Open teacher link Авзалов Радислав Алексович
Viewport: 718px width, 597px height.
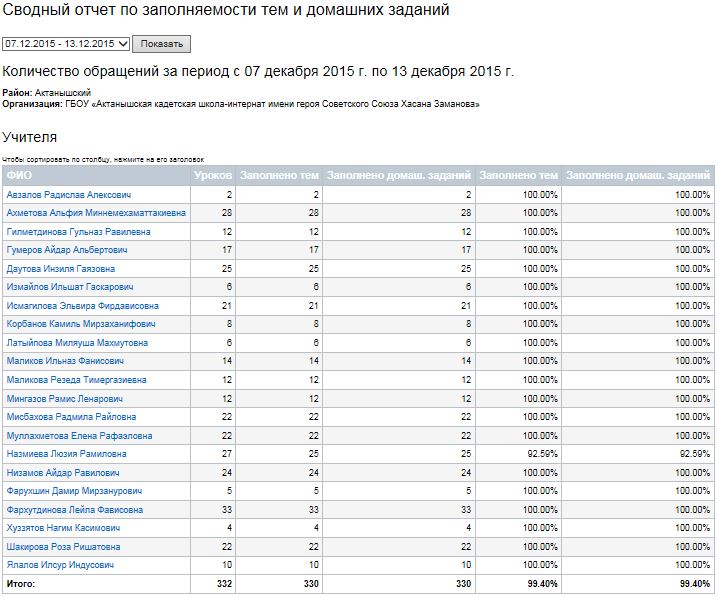(x=69, y=195)
